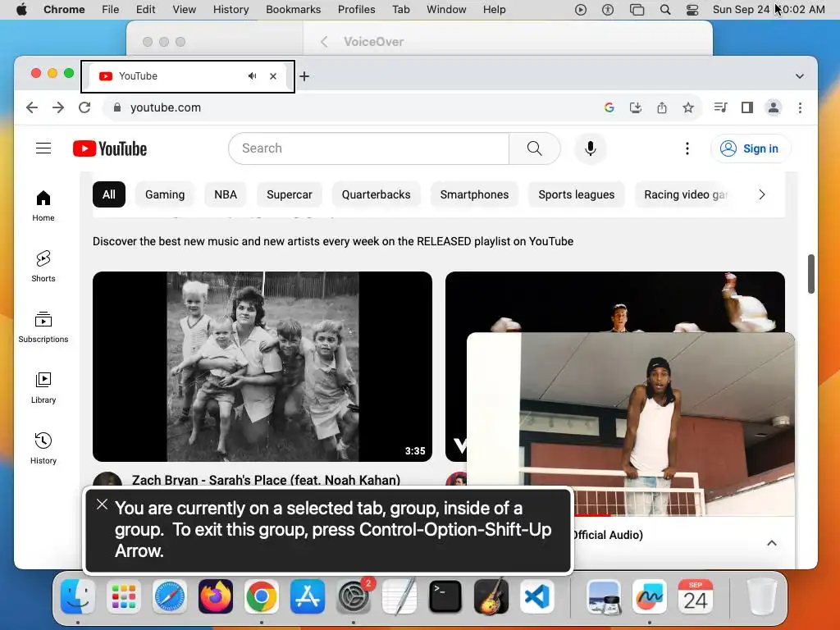This screenshot has height=630, width=840.
Task: Click the miniplayer video
Action: click(631, 424)
